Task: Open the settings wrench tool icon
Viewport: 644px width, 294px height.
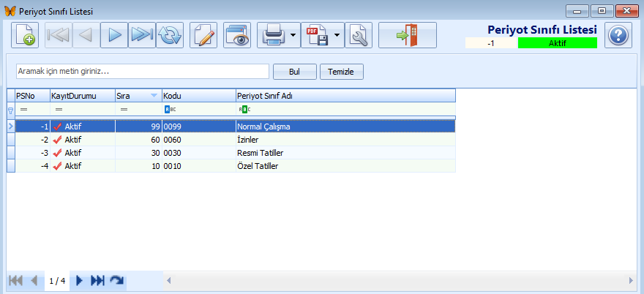Action: point(359,35)
